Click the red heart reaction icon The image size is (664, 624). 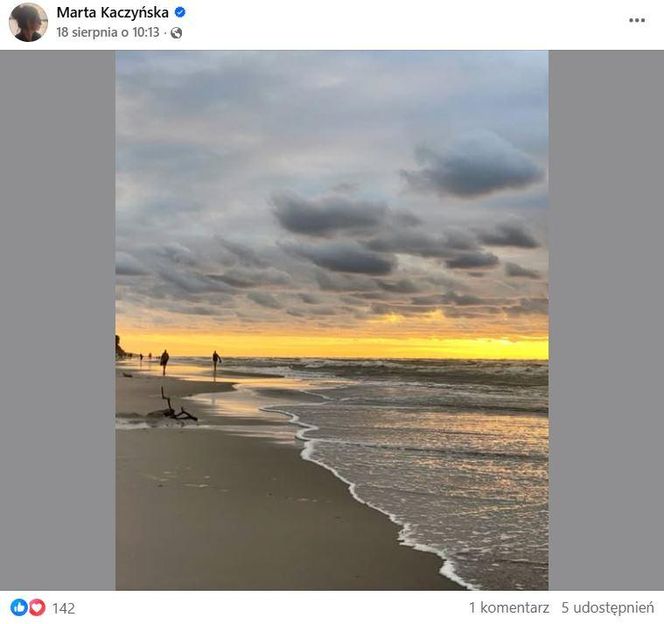coord(36,607)
